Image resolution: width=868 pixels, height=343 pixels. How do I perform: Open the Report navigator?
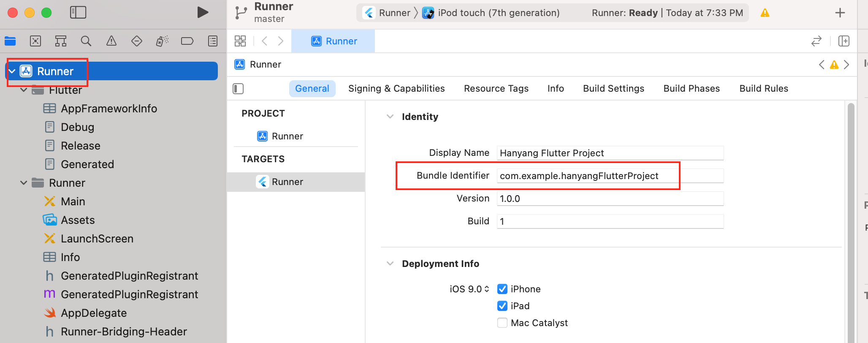tap(213, 41)
